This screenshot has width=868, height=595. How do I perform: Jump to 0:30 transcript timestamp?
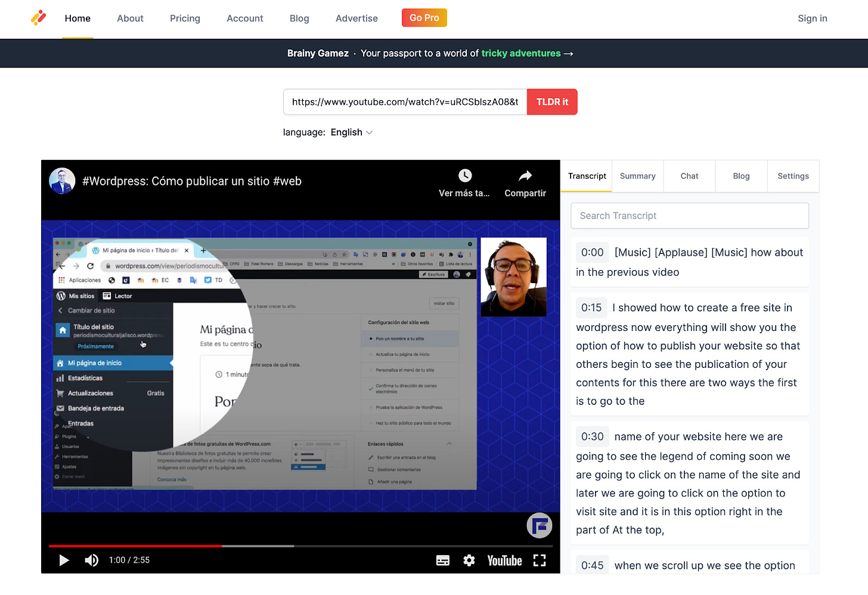tap(592, 436)
